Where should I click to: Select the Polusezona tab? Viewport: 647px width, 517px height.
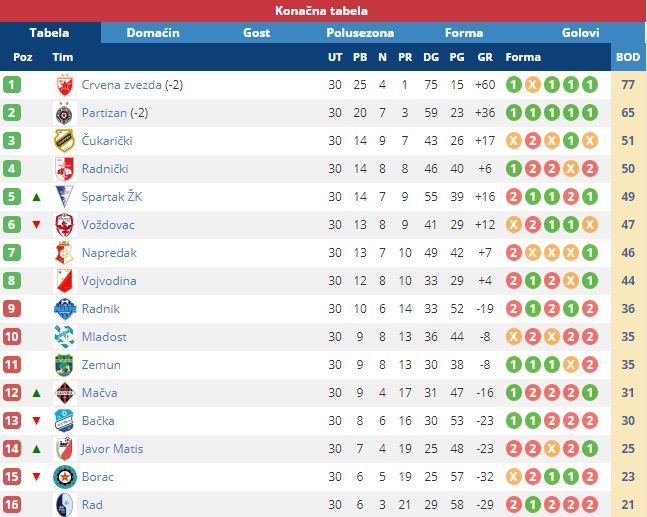coord(360,33)
